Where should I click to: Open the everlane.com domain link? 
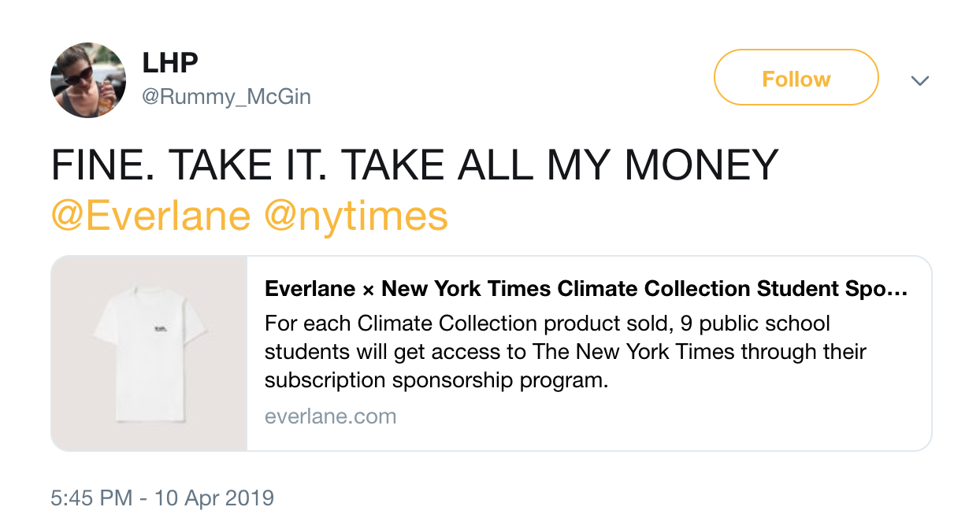point(330,416)
